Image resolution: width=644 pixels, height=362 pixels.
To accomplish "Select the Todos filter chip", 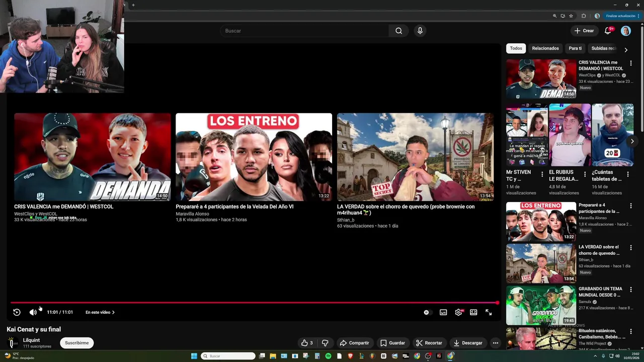I will pos(516,48).
